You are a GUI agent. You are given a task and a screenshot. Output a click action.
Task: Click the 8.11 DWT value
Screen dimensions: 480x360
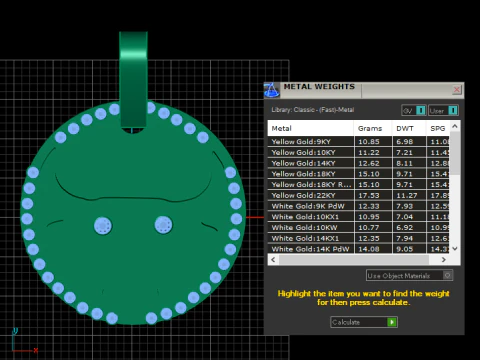(x=404, y=163)
